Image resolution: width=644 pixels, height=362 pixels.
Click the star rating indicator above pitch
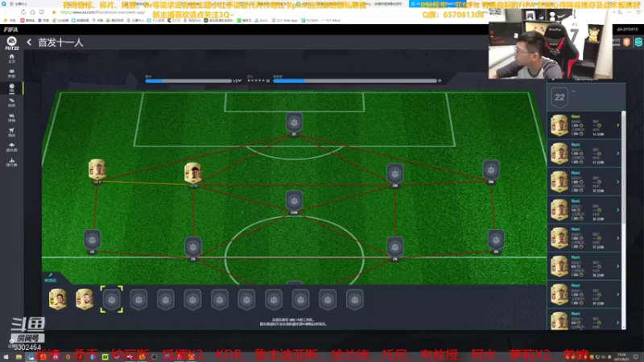(x=257, y=80)
